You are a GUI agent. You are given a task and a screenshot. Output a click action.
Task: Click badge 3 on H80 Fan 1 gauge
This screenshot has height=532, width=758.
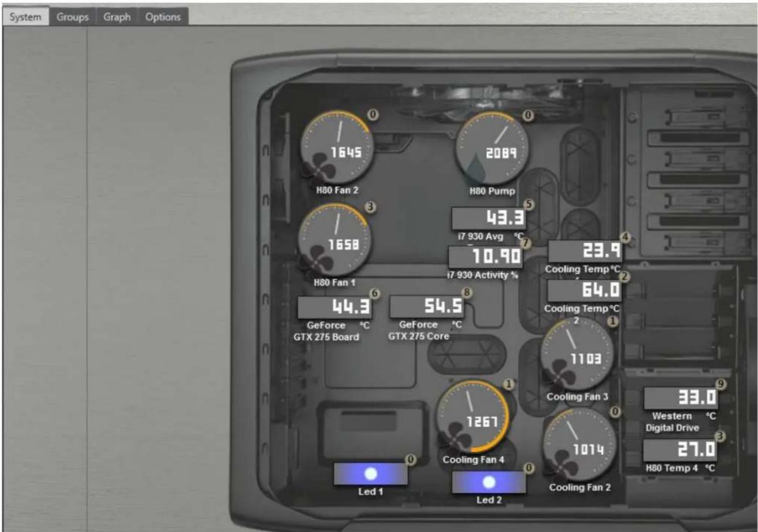click(x=370, y=206)
